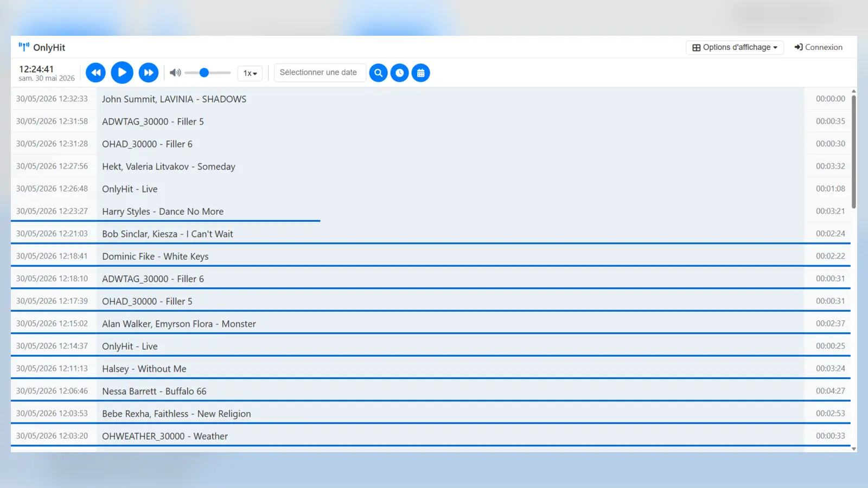Adjust the volume slider handle

point(204,73)
